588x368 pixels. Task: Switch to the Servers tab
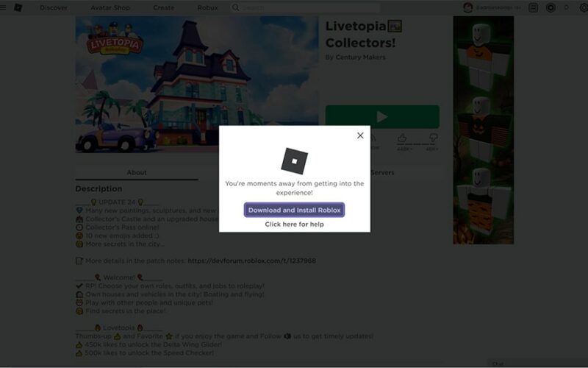click(382, 172)
